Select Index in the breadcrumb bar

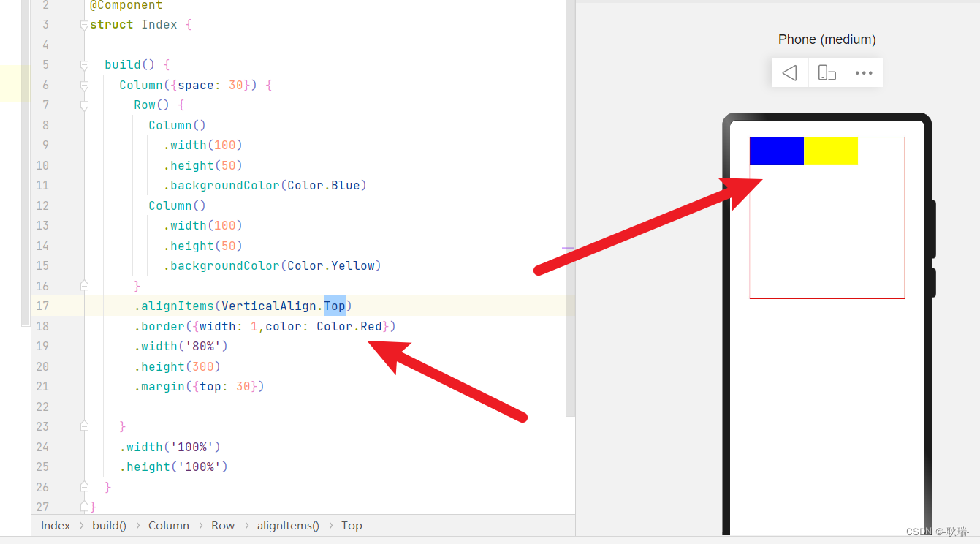[x=56, y=526]
